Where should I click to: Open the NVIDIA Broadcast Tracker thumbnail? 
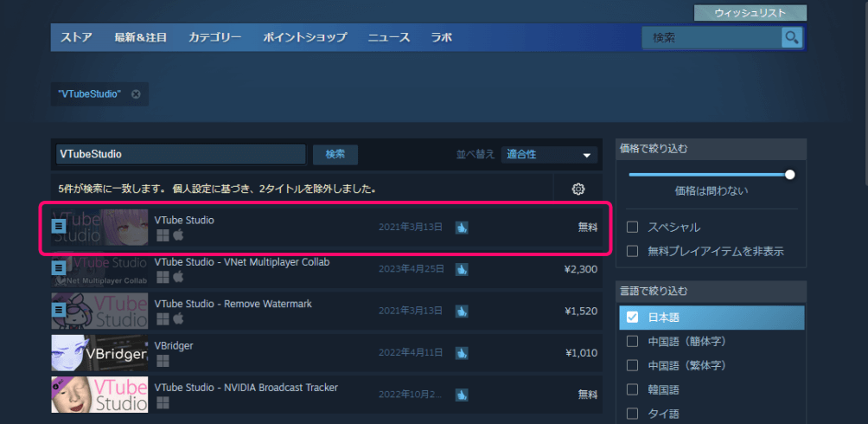click(99, 395)
